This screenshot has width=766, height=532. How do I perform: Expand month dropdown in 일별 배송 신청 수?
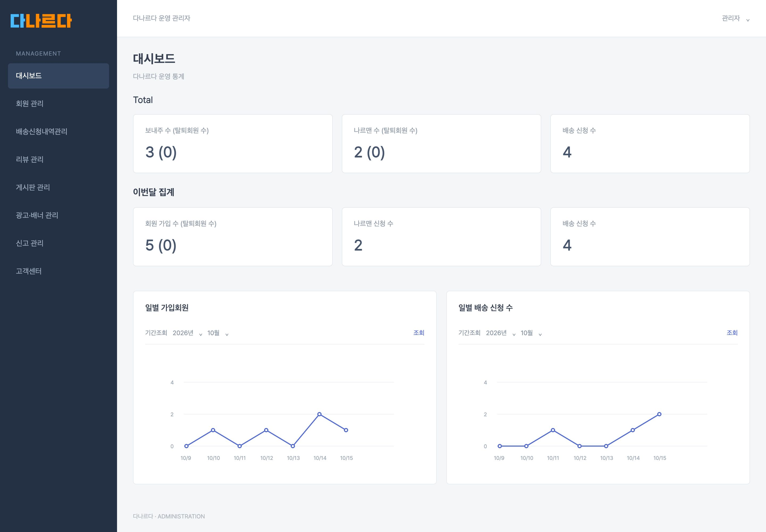click(531, 333)
